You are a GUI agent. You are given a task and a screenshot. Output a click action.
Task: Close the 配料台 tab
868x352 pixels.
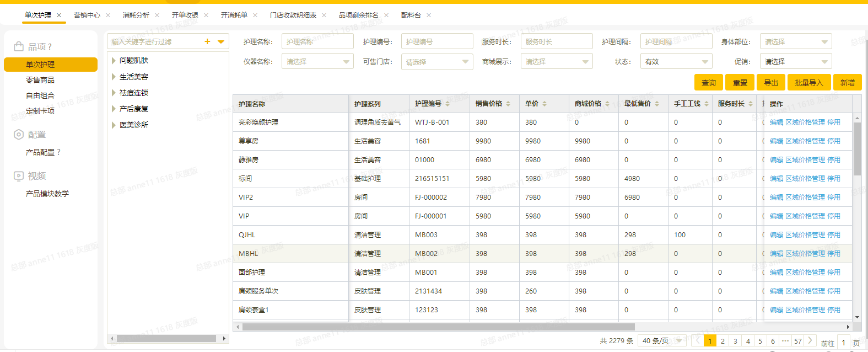click(x=429, y=15)
